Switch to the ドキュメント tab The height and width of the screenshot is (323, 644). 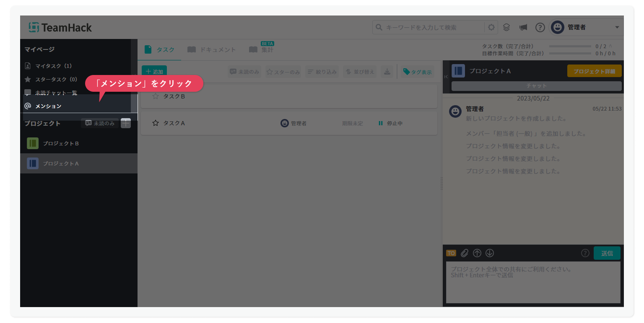pyautogui.click(x=212, y=49)
